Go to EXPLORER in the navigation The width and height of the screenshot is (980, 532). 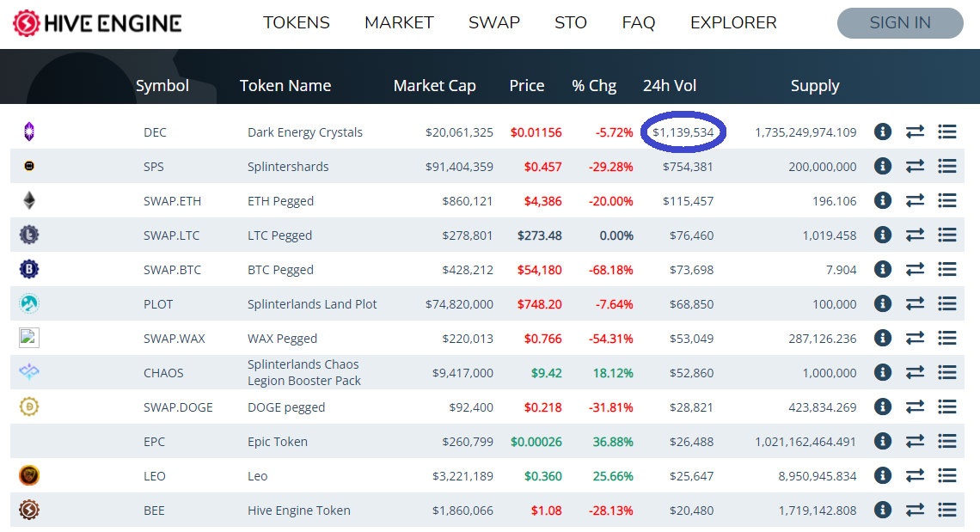733,23
